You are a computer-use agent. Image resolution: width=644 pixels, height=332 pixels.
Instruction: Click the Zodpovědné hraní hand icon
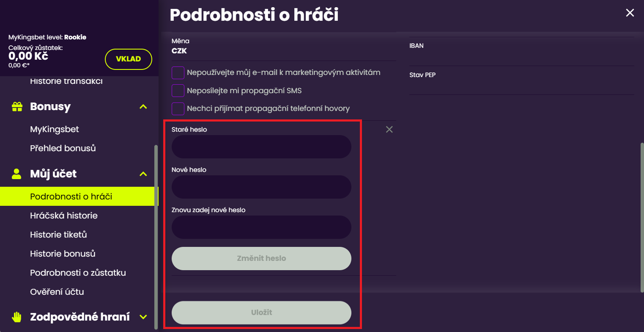point(17,317)
